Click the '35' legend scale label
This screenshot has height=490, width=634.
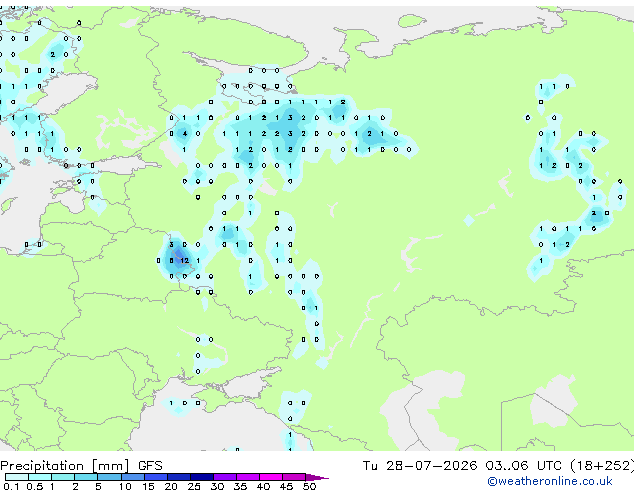(240, 486)
